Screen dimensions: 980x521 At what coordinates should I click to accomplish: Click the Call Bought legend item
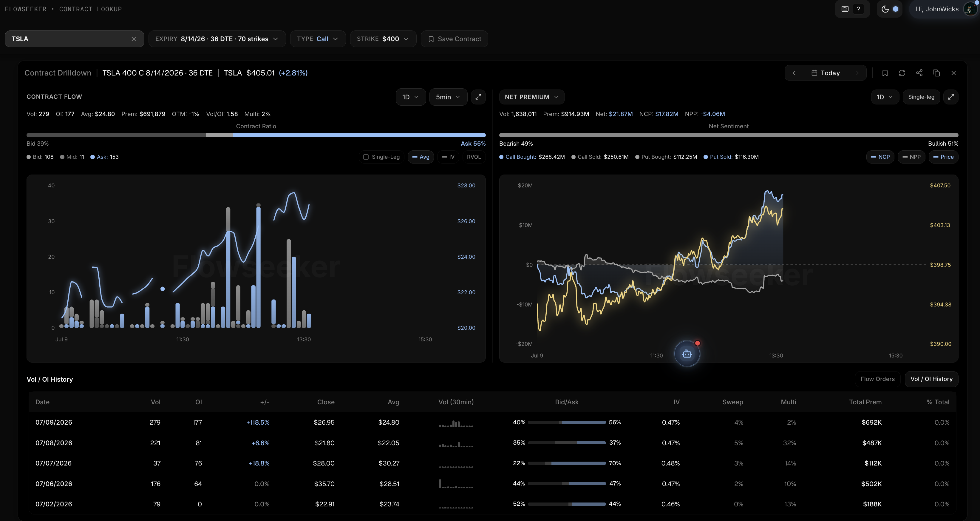[x=532, y=157]
